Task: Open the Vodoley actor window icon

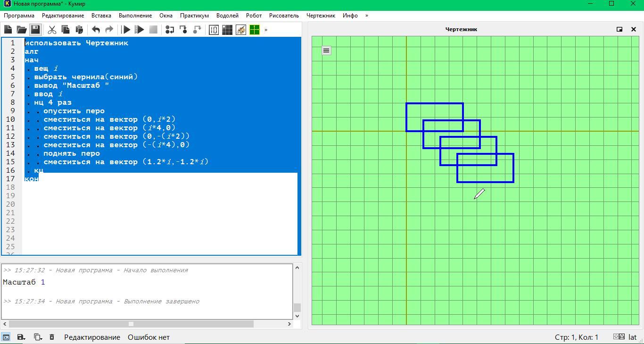Action: [x=214, y=30]
